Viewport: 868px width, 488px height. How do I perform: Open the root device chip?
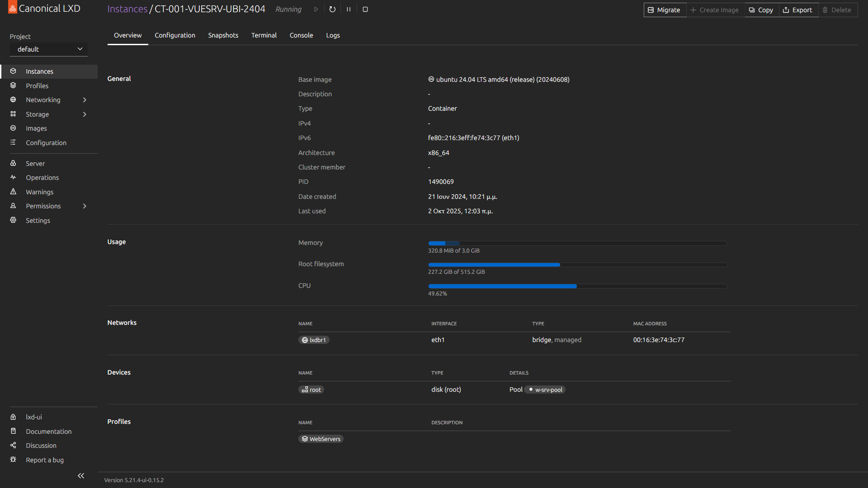click(311, 390)
